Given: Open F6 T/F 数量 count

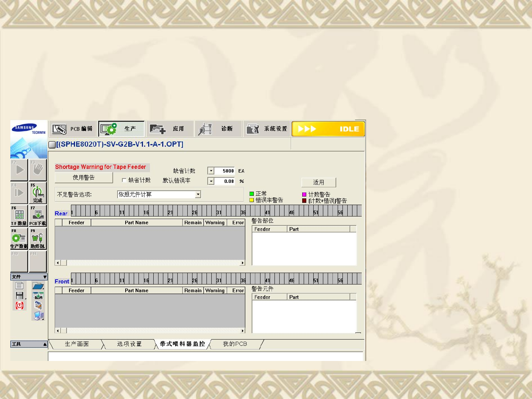Looking at the screenshot, I should 19,216.
